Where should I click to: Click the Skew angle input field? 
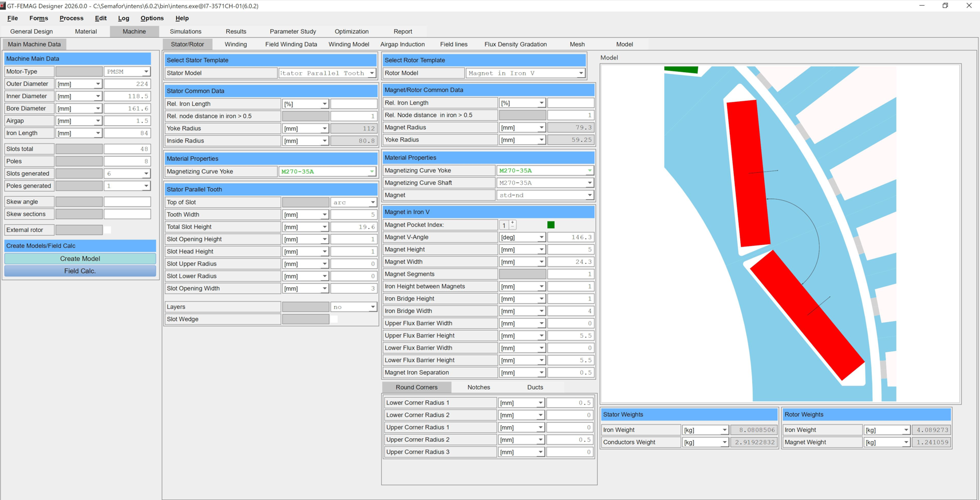click(127, 202)
